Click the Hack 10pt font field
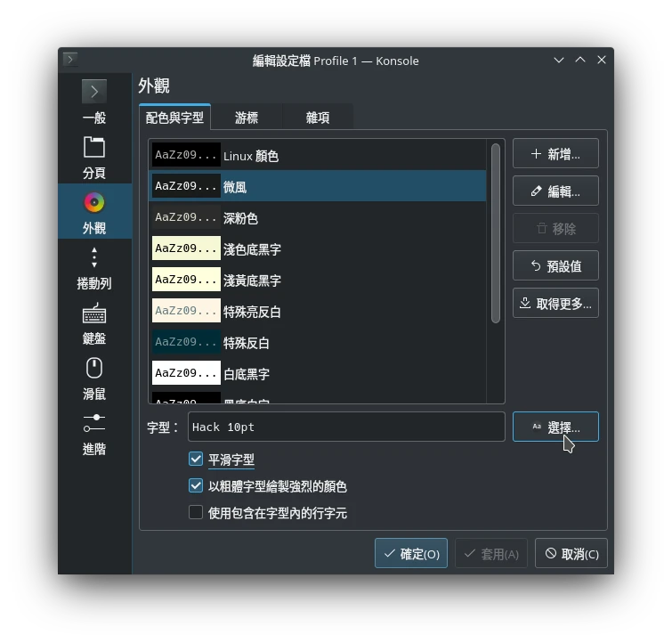 click(346, 427)
